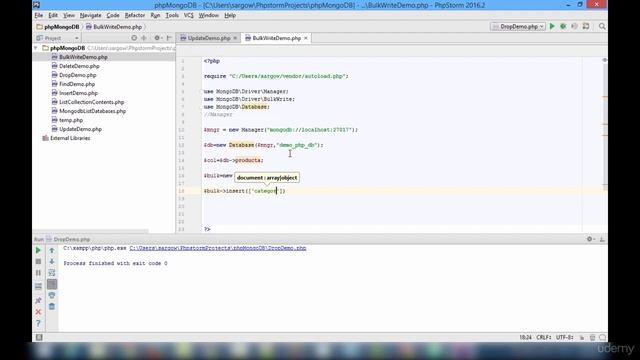Select the BulkWriteDemo.php editor tab
The image size is (640, 360).
pyautogui.click(x=276, y=38)
